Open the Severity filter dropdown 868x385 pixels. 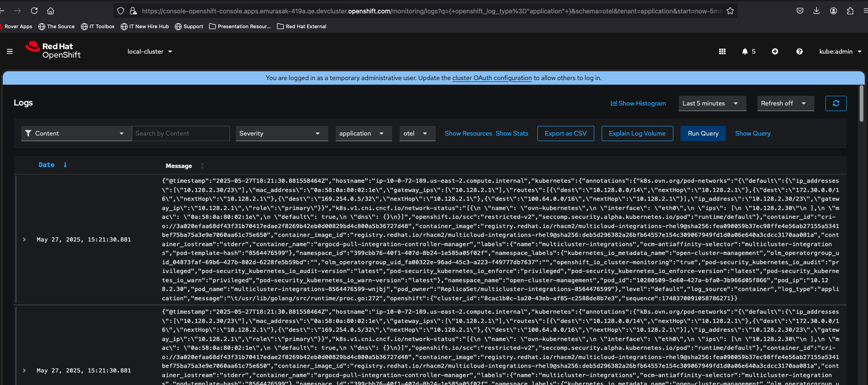(x=282, y=133)
